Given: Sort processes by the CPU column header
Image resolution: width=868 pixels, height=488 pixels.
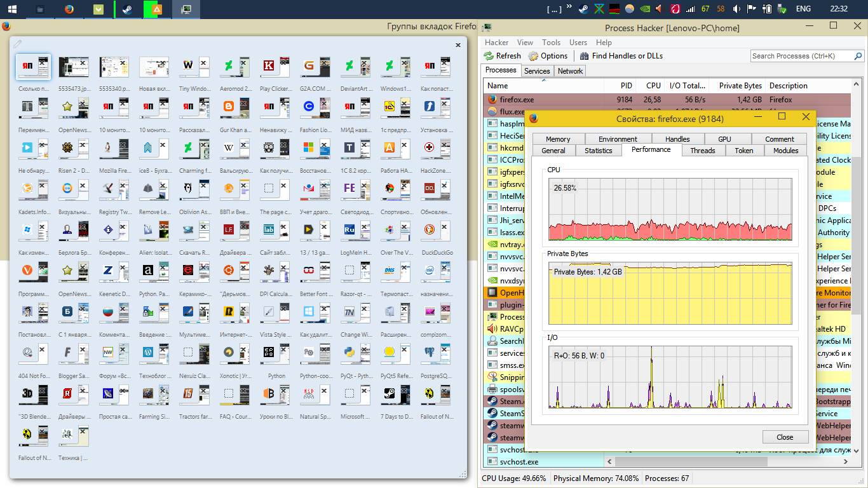Looking at the screenshot, I should [x=651, y=86].
